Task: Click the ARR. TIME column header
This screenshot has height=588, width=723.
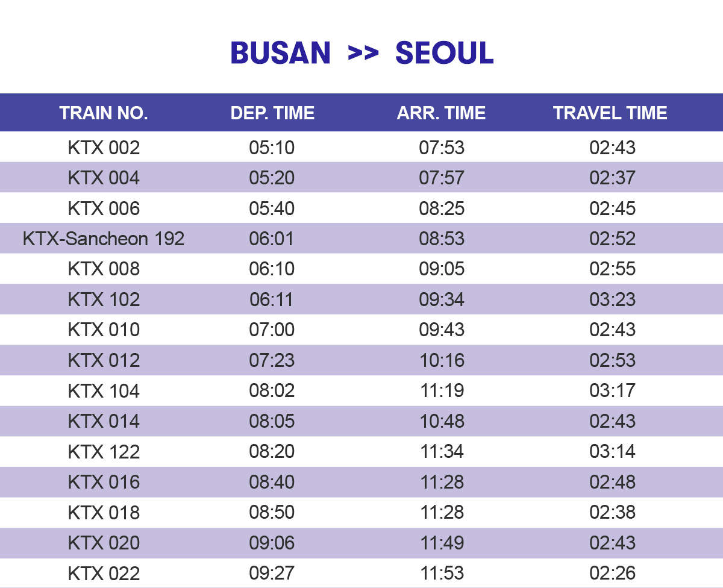Action: tap(441, 113)
